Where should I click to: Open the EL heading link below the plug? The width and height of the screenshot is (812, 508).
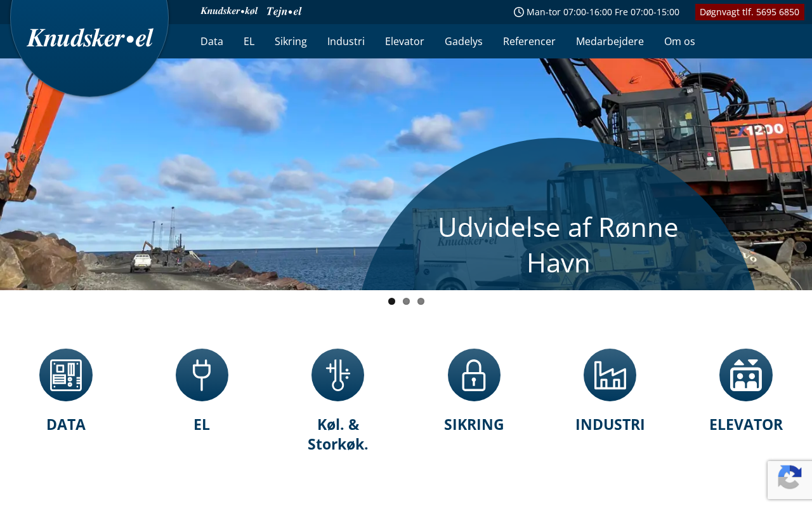coord(202,424)
